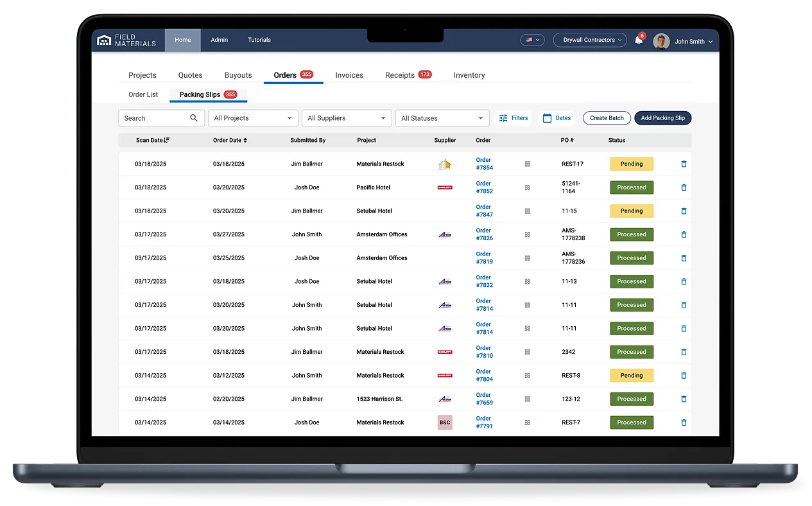Viewport: 812px width, 506px height.
Task: Expand the John Smith user menu chevron
Action: coord(711,42)
